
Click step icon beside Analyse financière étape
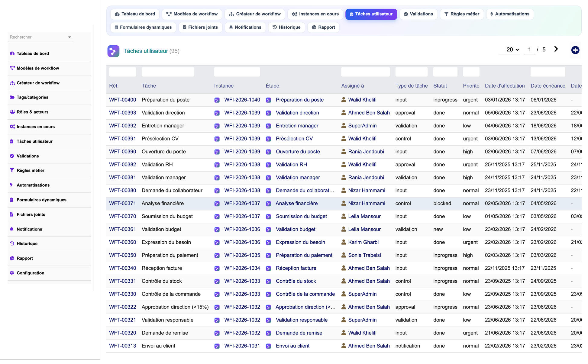coord(268,204)
